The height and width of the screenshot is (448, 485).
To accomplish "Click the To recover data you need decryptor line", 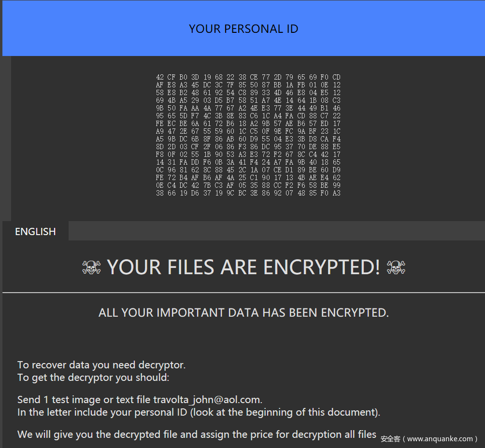I will [x=101, y=365].
